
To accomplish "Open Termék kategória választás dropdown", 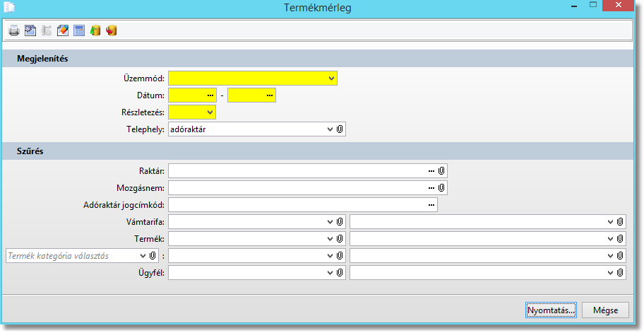I will point(143,256).
